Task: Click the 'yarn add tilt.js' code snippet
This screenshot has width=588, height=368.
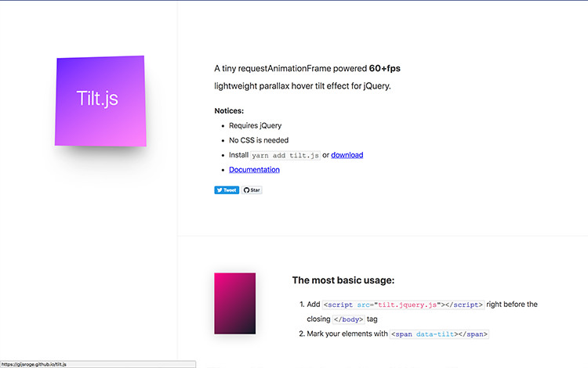Action: [285, 155]
